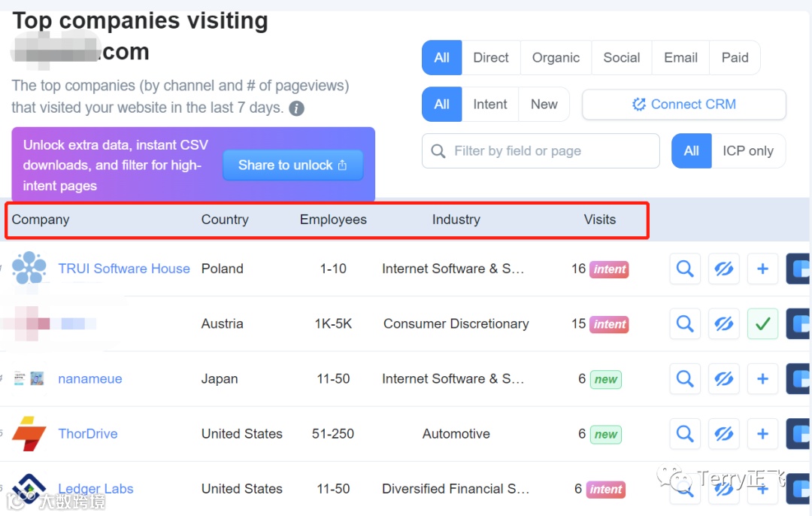Click Japan country cell

220,378
